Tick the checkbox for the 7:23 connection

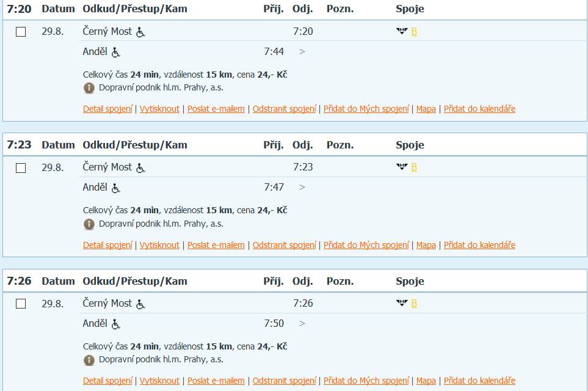[x=21, y=168]
